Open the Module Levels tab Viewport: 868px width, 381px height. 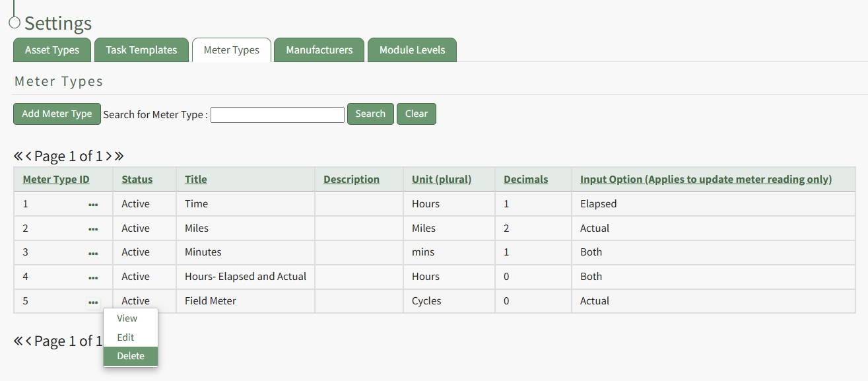(x=412, y=50)
